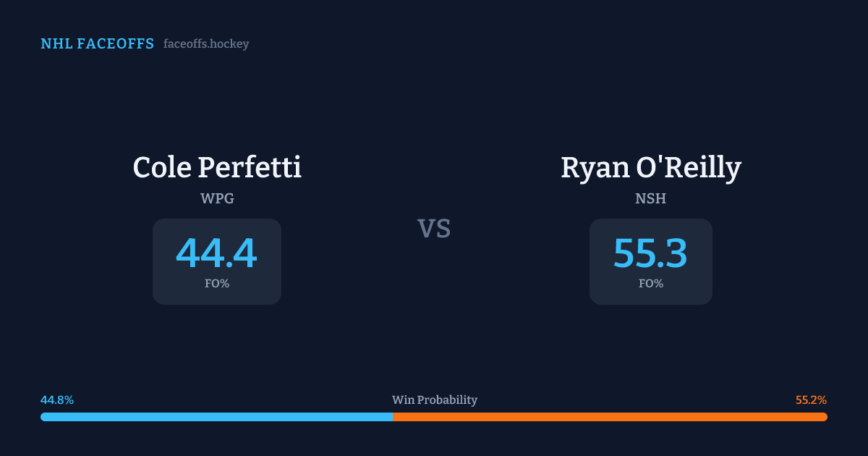The width and height of the screenshot is (868, 456).
Task: Click where blue meets orange on the bar
Action: [x=393, y=417]
